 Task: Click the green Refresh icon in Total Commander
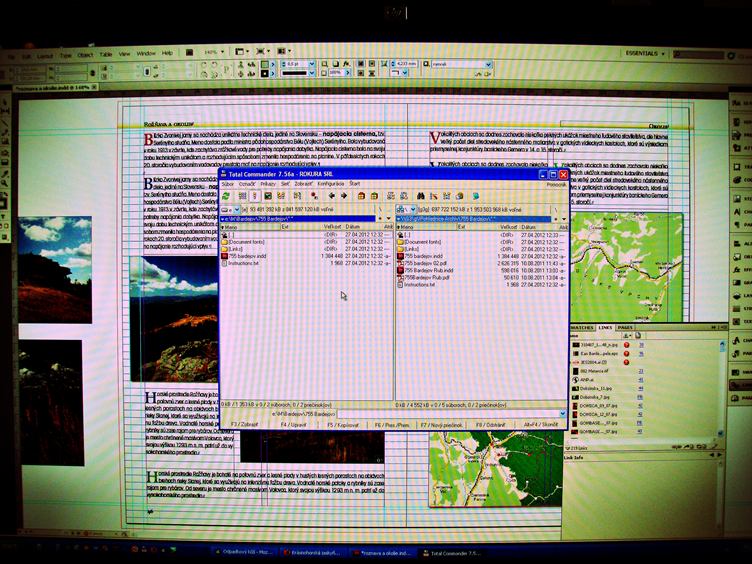coord(227,196)
